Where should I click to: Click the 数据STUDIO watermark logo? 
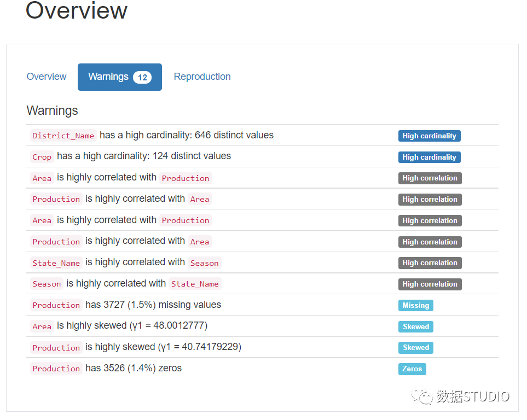tap(460, 395)
